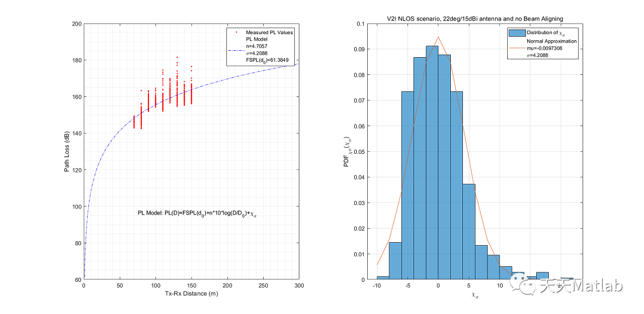The image size is (644, 314).
Task: Click the 200 tick on Path Loss axis
Action: 76,24
